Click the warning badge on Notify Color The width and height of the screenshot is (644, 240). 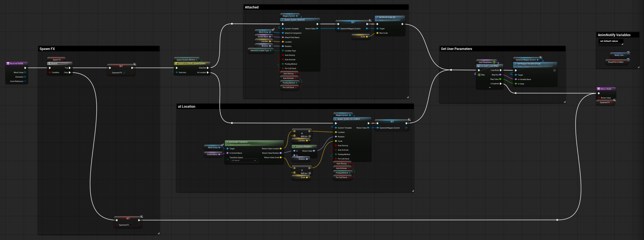pyautogui.click(x=628, y=53)
